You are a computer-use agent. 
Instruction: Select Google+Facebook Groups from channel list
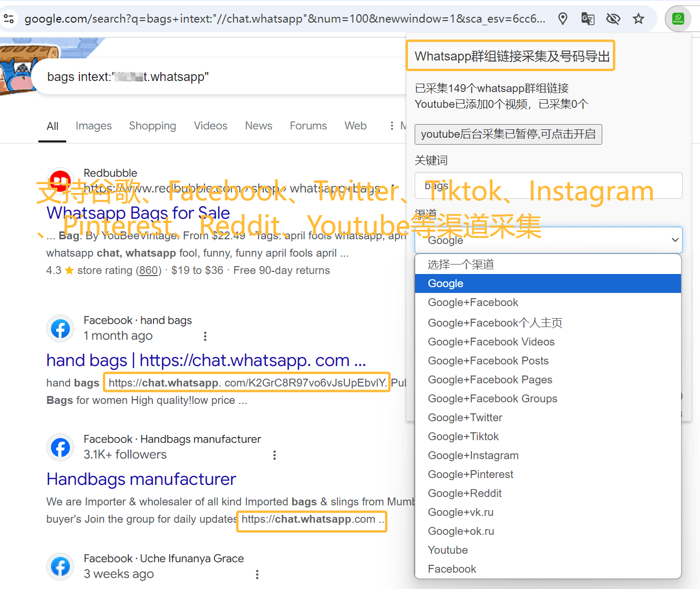(492, 399)
